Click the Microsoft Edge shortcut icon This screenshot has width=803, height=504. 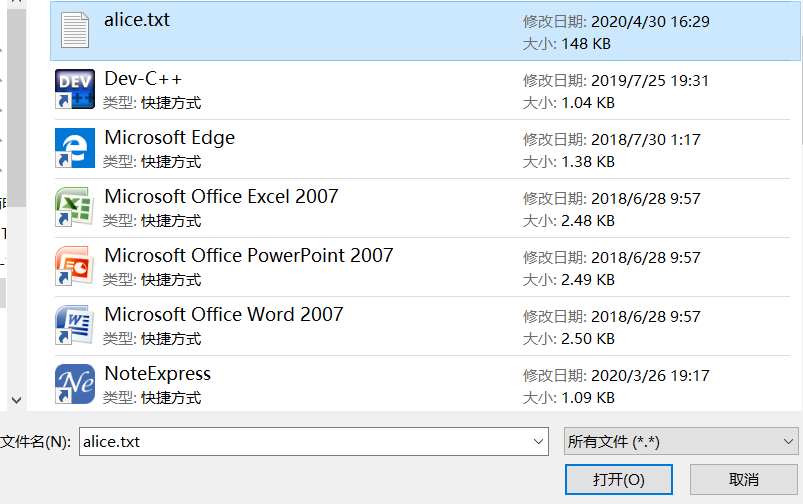[75, 148]
